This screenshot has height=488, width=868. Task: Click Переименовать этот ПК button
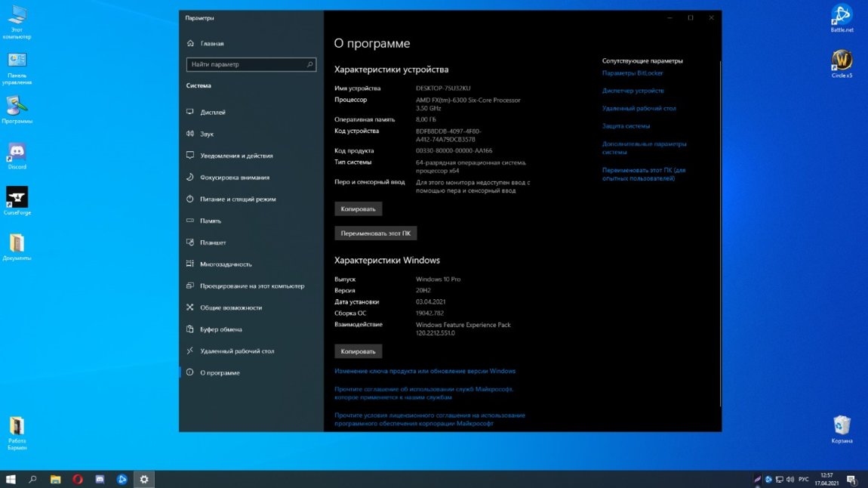(x=375, y=233)
